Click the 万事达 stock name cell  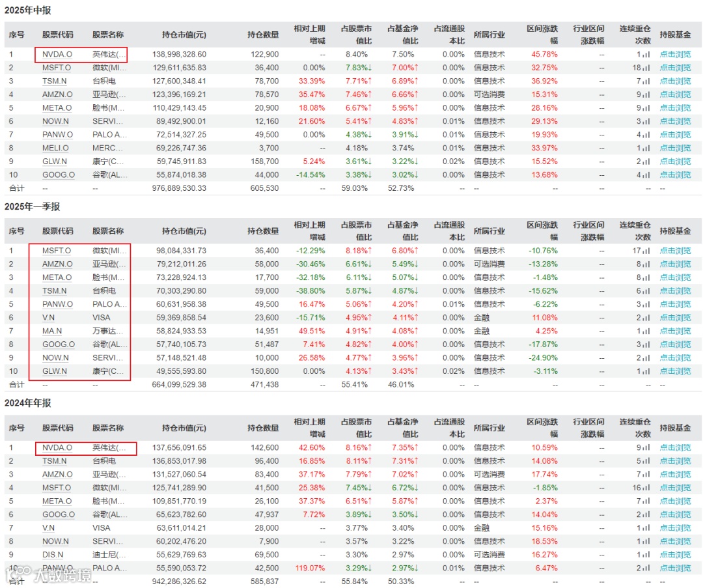107,331
